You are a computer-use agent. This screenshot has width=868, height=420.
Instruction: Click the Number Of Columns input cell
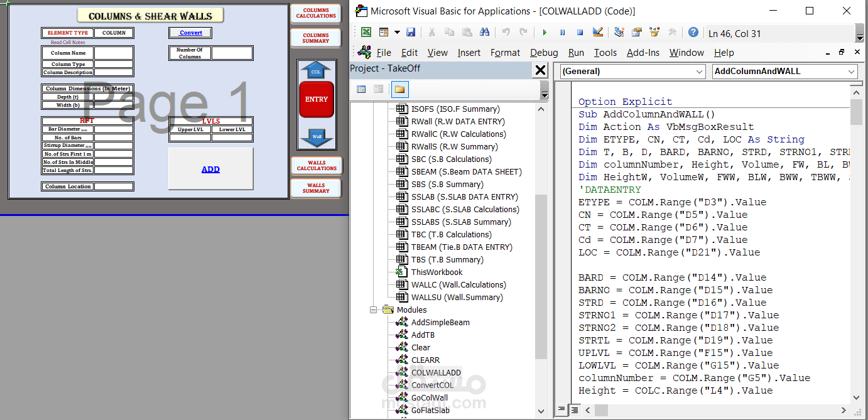point(232,53)
